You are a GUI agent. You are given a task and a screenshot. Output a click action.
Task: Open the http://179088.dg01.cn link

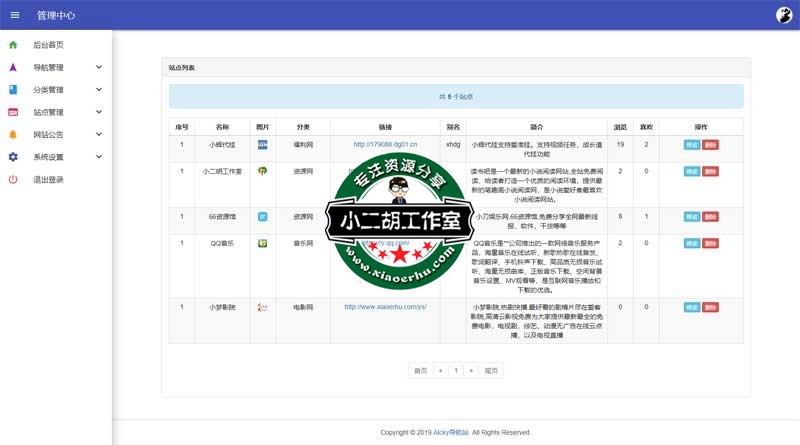coord(385,145)
